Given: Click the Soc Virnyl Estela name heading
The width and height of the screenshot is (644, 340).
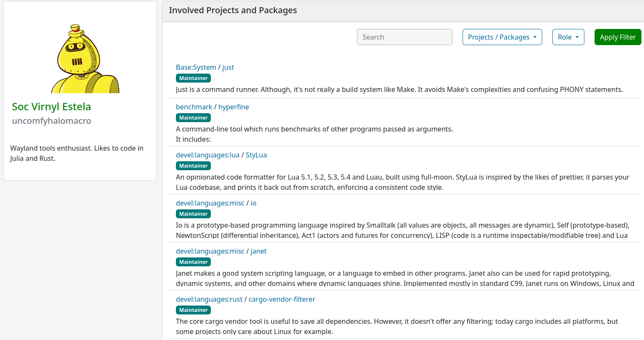Looking at the screenshot, I should click(x=52, y=107).
